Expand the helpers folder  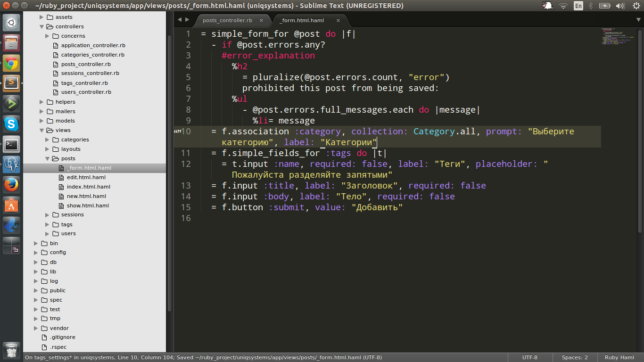(42, 102)
